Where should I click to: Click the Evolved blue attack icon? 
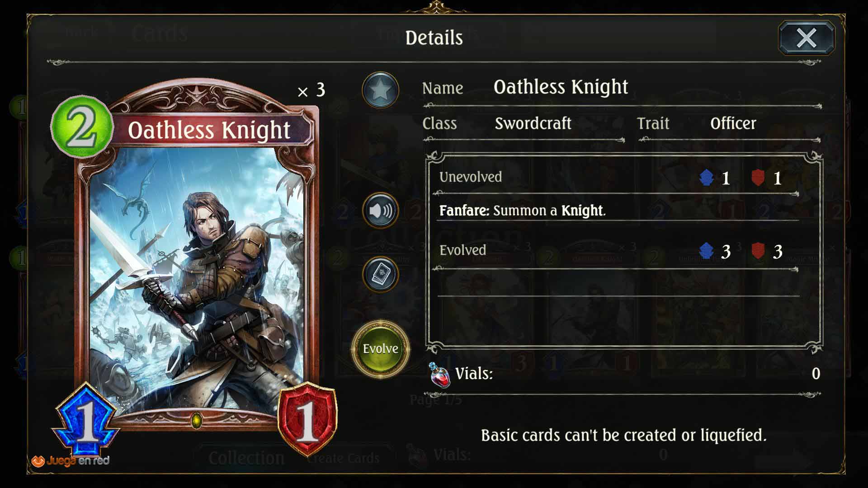pos(706,251)
